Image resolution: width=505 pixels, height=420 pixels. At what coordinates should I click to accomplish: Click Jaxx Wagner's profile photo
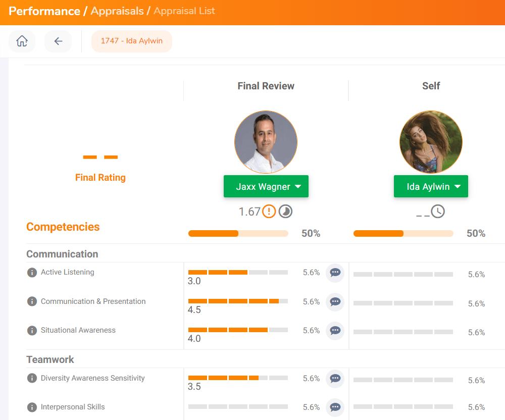[x=266, y=142]
